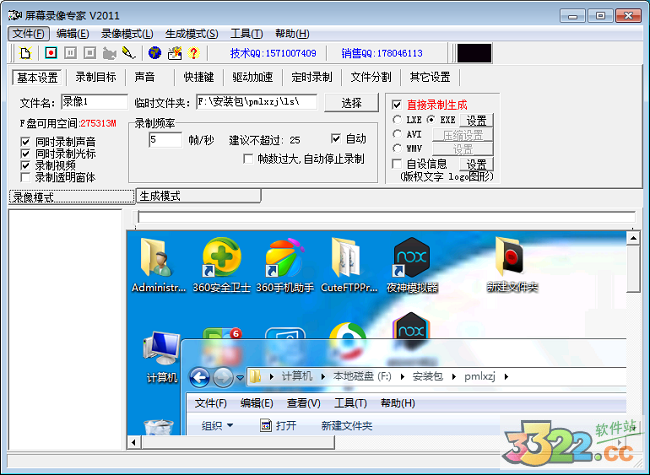Click the globe toolbar icon
Image resolution: width=650 pixels, height=475 pixels.
point(154,53)
